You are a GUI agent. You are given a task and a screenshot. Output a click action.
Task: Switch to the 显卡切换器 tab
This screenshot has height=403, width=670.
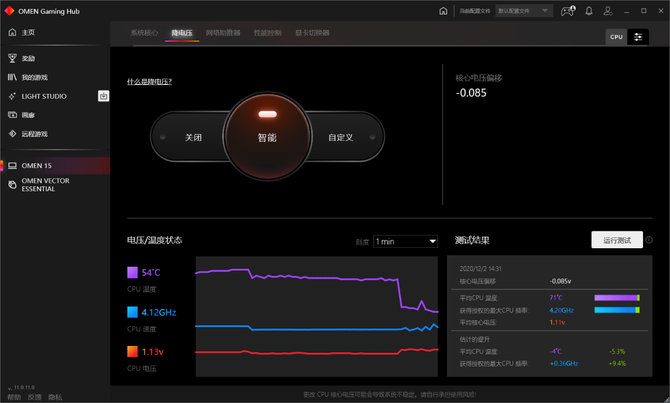312,33
